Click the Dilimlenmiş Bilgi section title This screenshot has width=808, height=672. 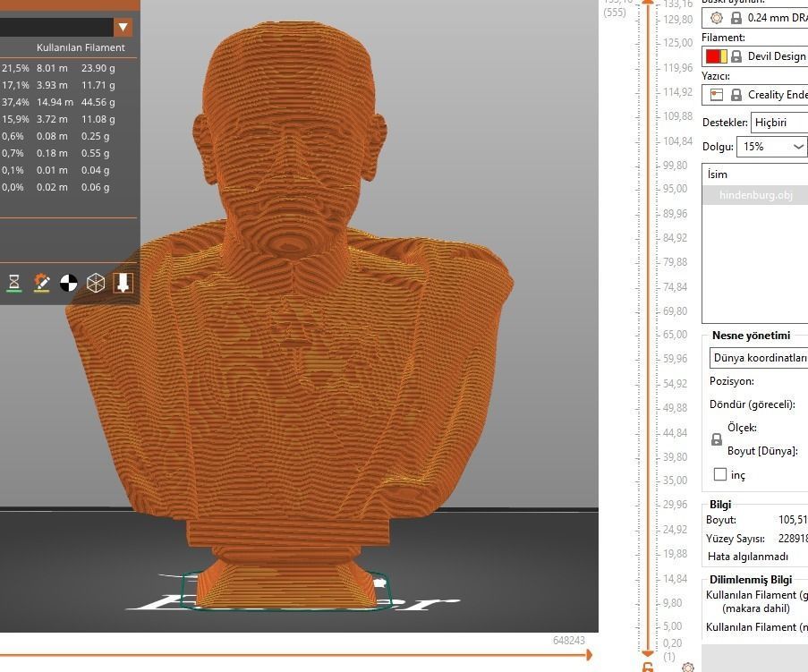point(750,580)
